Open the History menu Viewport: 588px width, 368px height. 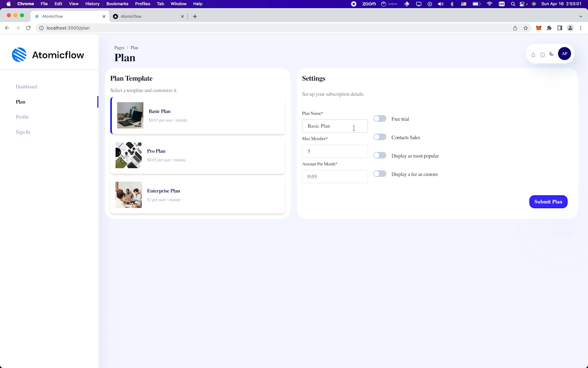pos(92,4)
